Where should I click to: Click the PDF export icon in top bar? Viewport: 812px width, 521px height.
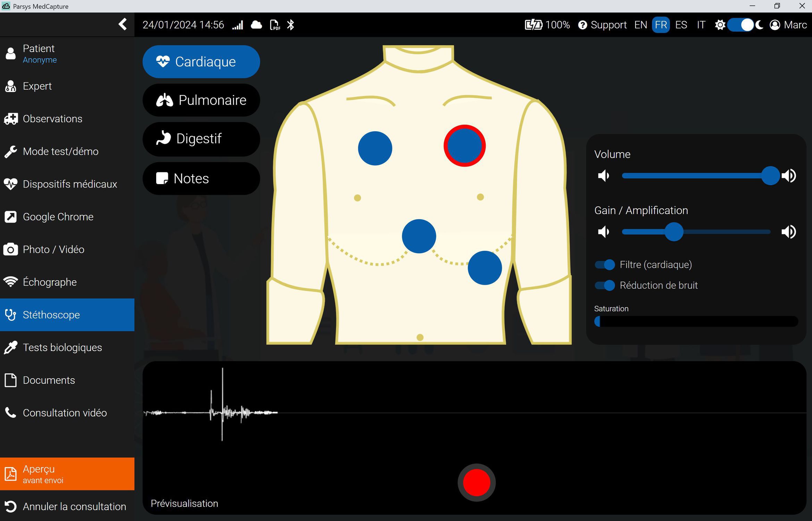pos(275,25)
